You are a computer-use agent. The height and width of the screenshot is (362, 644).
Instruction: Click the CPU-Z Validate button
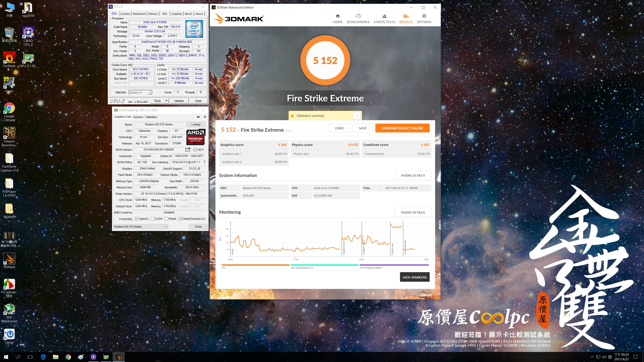(179, 101)
